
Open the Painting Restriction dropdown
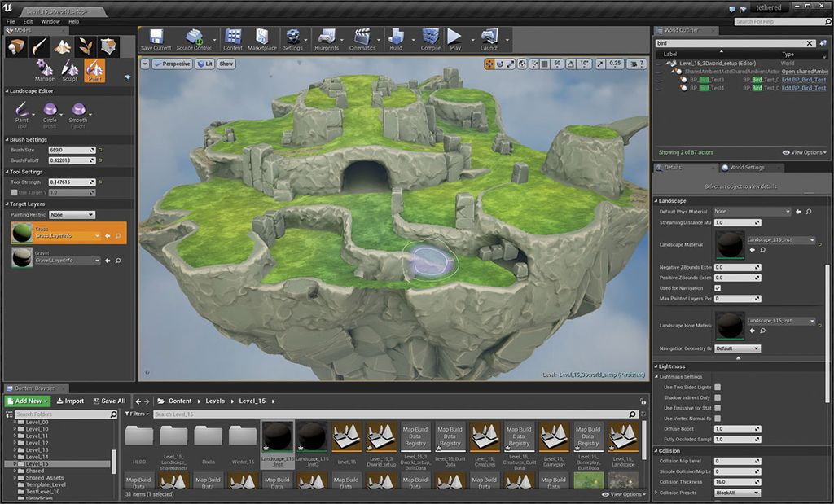(x=72, y=213)
